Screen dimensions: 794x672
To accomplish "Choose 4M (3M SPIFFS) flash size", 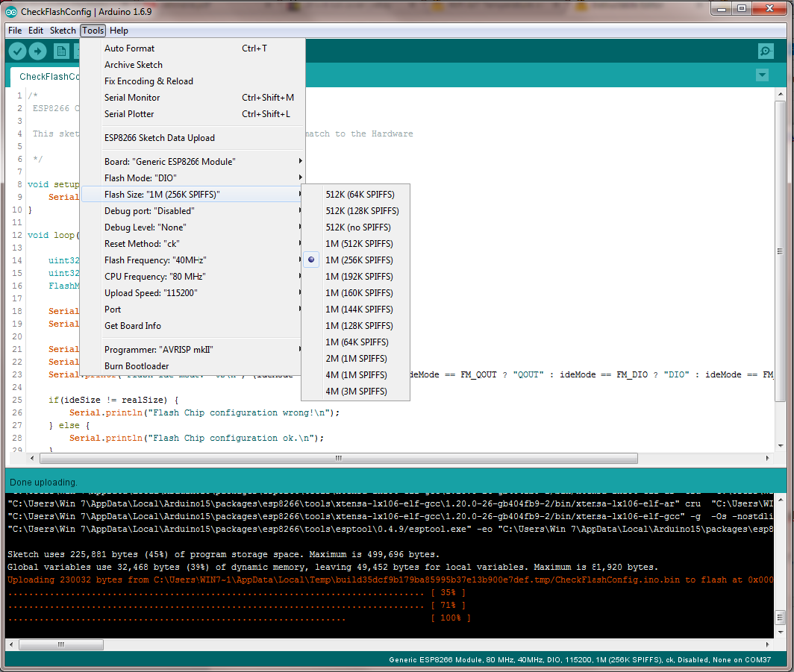I will [356, 392].
